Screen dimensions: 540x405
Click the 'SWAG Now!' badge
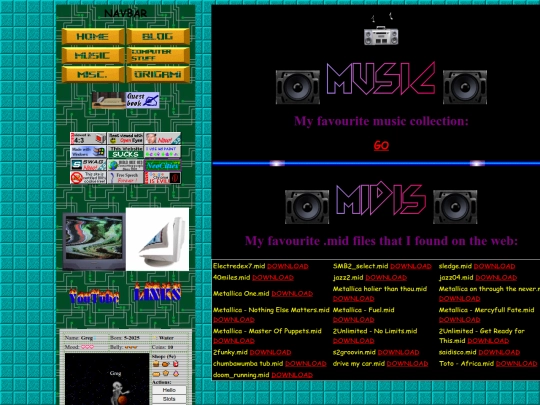pyautogui.click(x=88, y=165)
